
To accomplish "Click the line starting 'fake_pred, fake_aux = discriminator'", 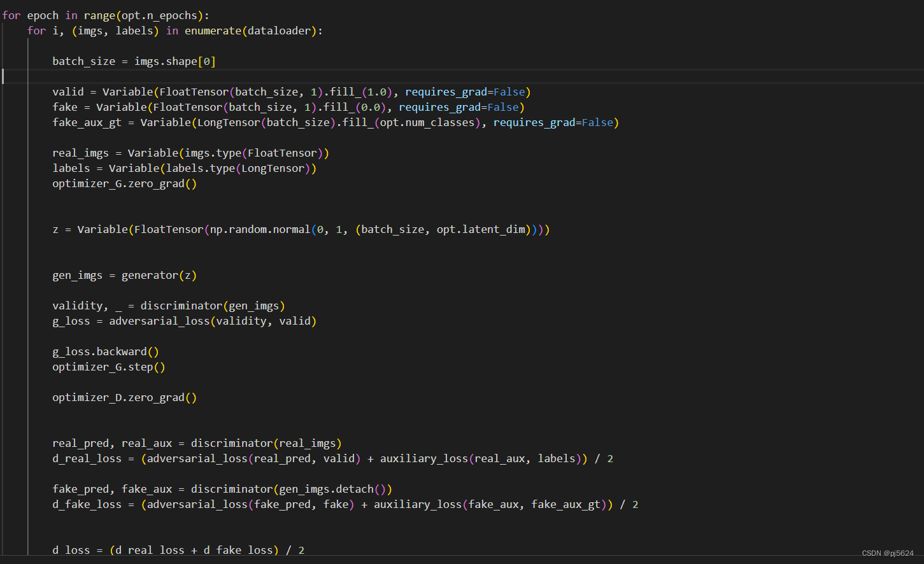I will (x=222, y=489).
